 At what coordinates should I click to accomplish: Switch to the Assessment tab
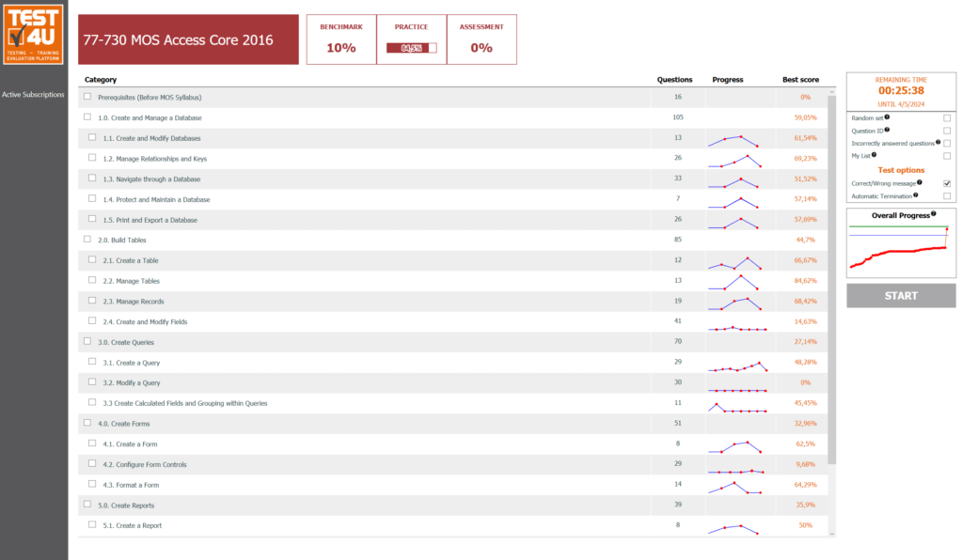(x=481, y=39)
